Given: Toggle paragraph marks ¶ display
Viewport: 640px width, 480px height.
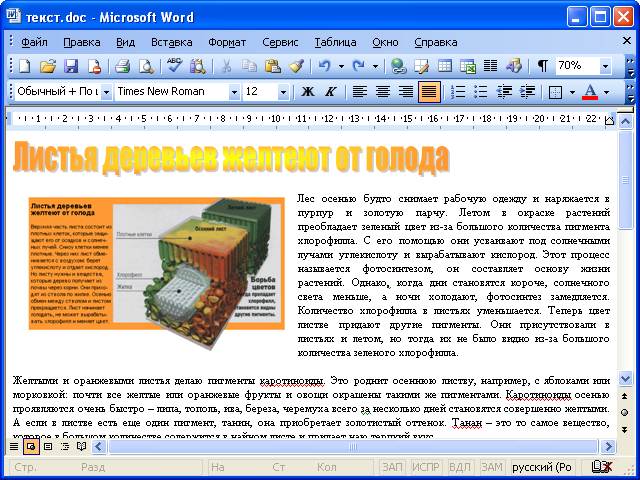Looking at the screenshot, I should (542, 66).
